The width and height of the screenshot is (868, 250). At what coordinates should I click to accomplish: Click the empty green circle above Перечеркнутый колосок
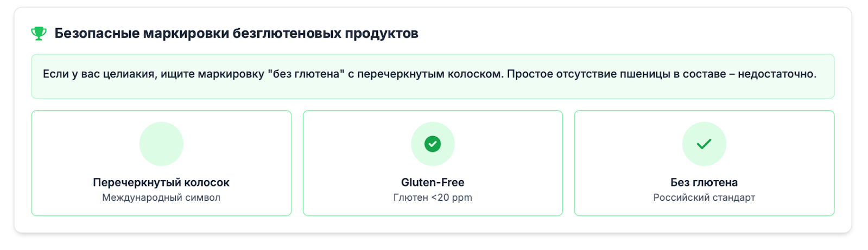pos(161,144)
